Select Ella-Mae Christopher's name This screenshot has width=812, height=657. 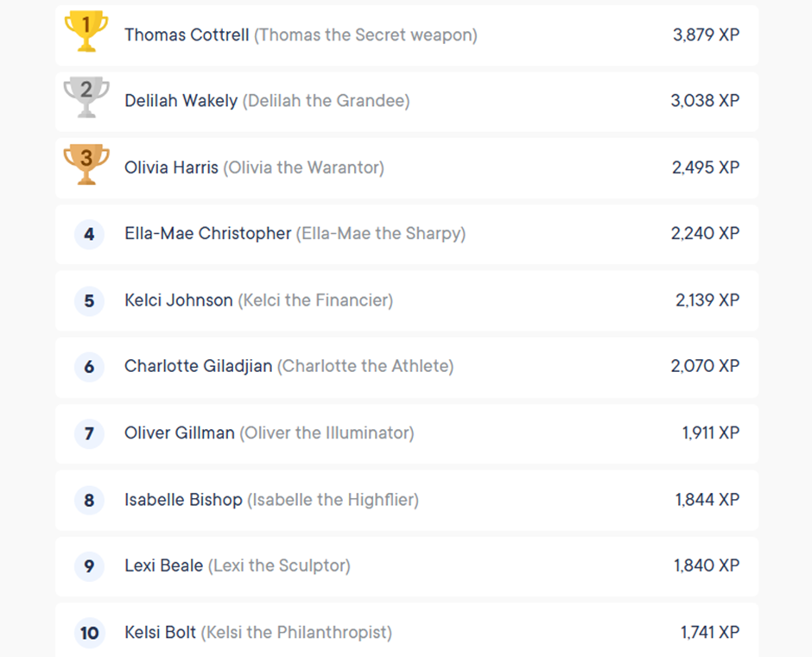pos(207,234)
